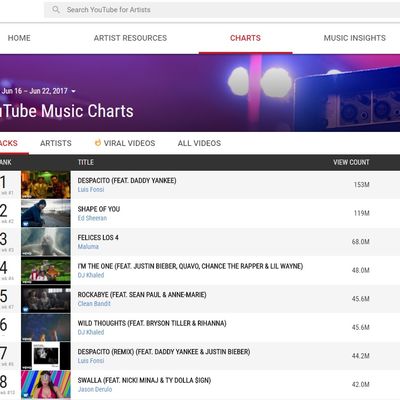
Task: Expand the Jun 16 – Jun 22, 2017 date dropdown
Action: 38,91
